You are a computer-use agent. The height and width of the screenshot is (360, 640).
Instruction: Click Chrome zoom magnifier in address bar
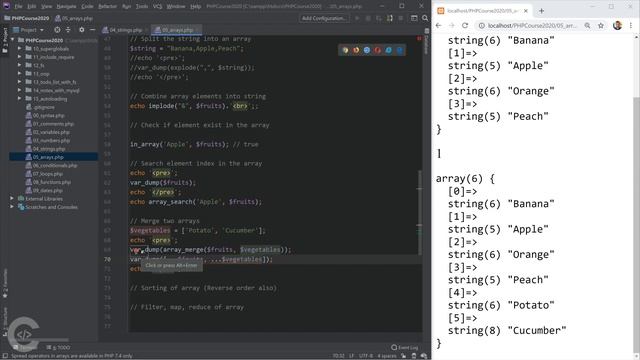point(587,25)
